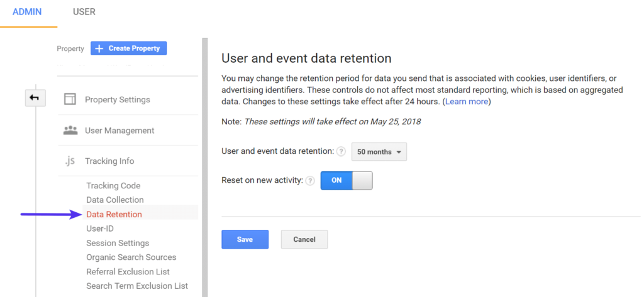This screenshot has height=297, width=644.
Task: Click help icon beside data retention label
Action: click(341, 152)
